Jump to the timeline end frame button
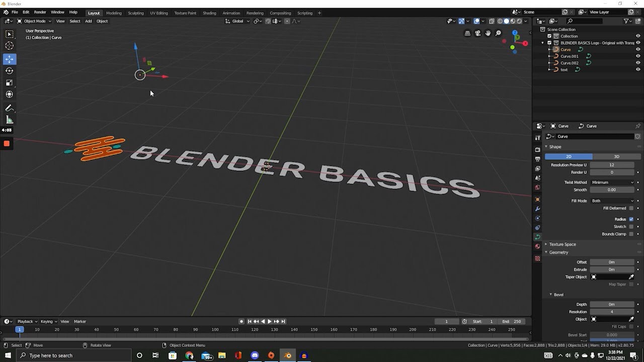This screenshot has height=362, width=644. click(283, 321)
